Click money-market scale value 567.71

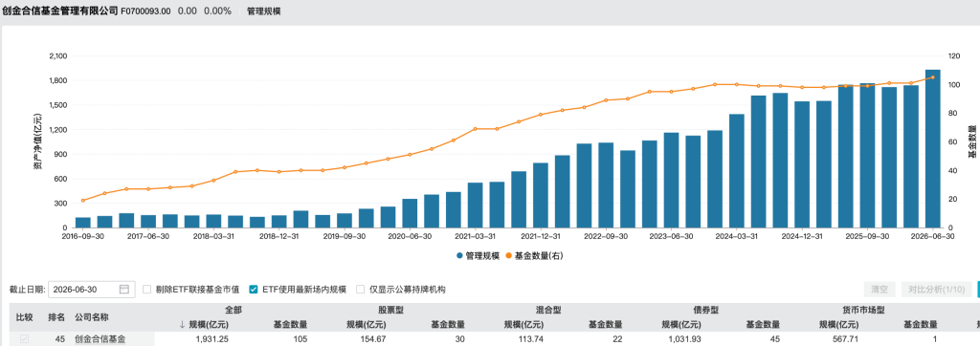(846, 339)
